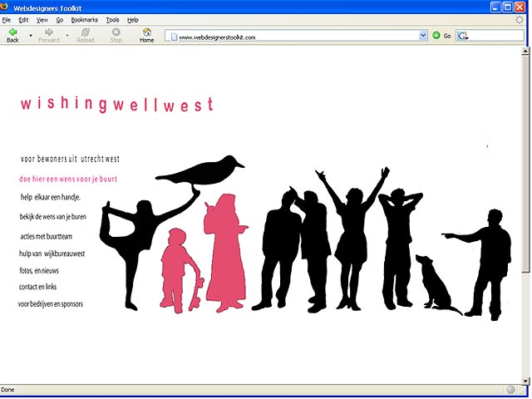The image size is (532, 399).
Task: Close the Webdesigners Toolkit window
Action: pyautogui.click(x=520, y=7)
